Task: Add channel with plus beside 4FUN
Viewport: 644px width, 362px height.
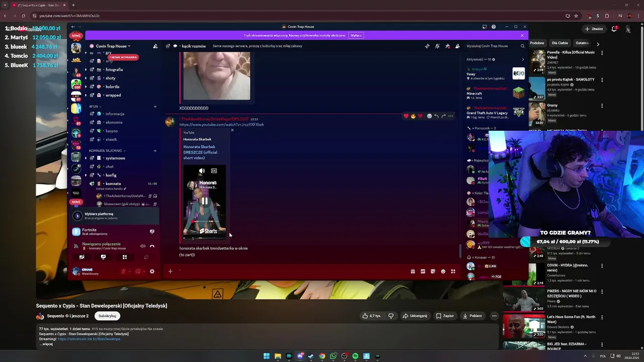Action: click(x=155, y=107)
